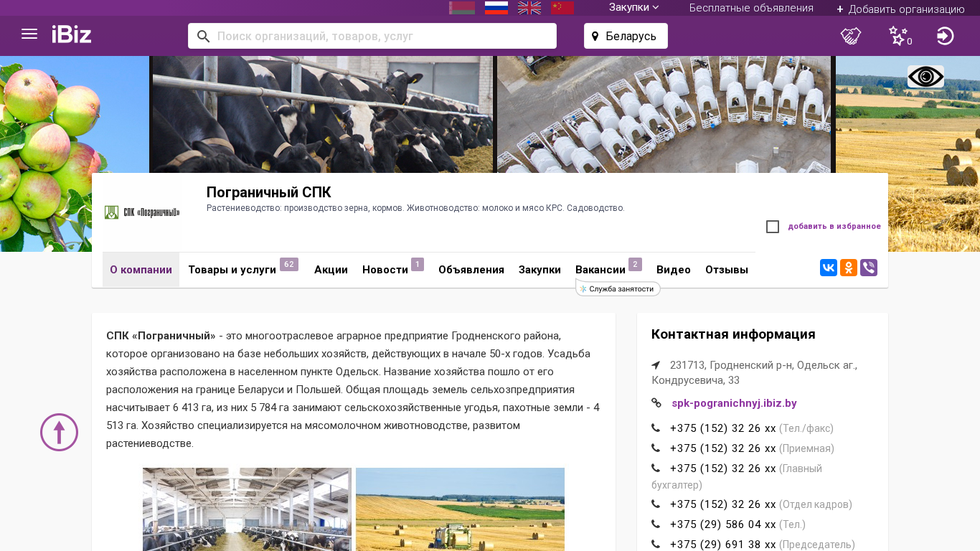Open the Видео tab
Image resolution: width=980 pixels, height=551 pixels.
pos(674,270)
